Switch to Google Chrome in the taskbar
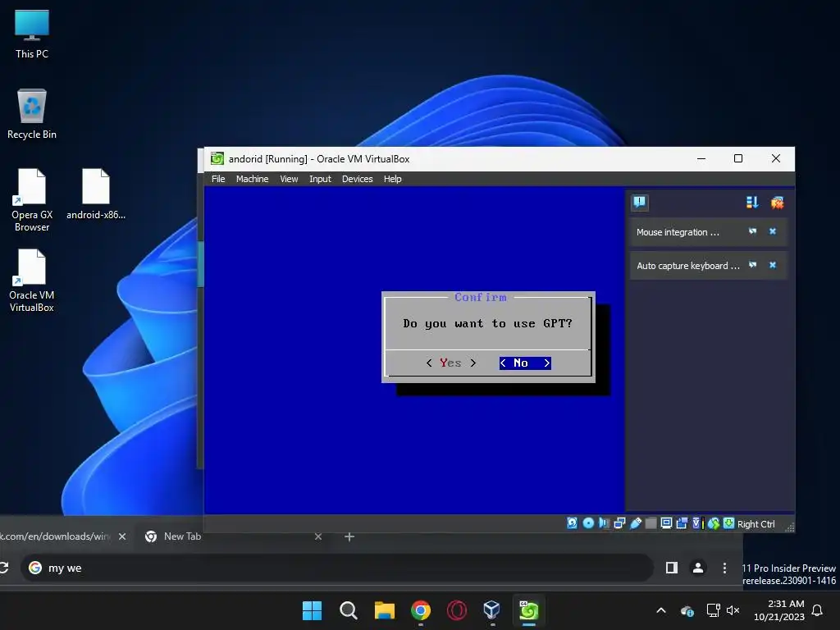This screenshot has height=630, width=840. pos(421,610)
